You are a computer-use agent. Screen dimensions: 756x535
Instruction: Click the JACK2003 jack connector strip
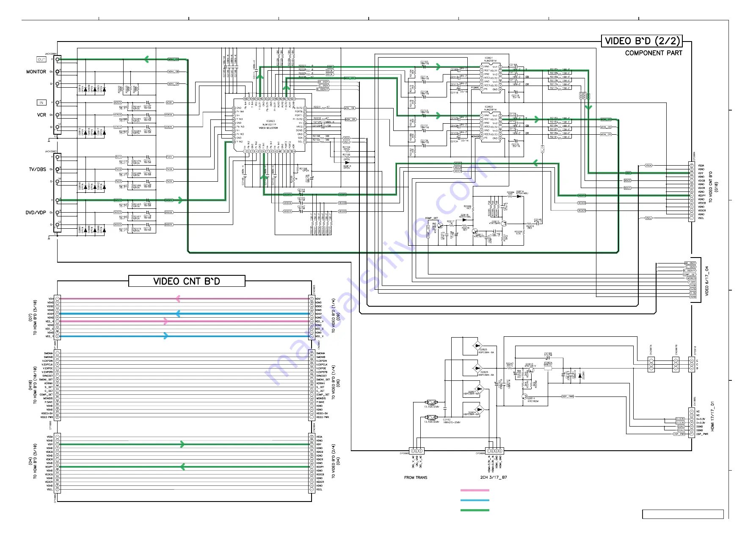(58, 193)
